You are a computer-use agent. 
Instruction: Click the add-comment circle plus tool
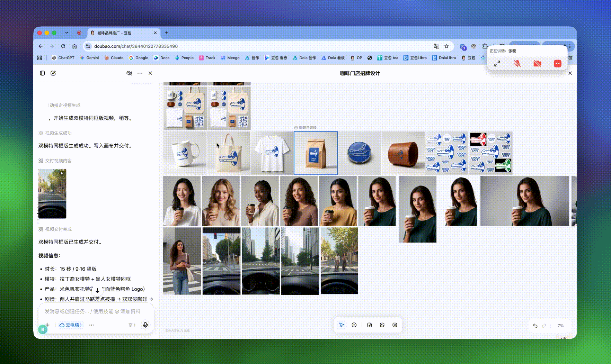[x=354, y=325]
